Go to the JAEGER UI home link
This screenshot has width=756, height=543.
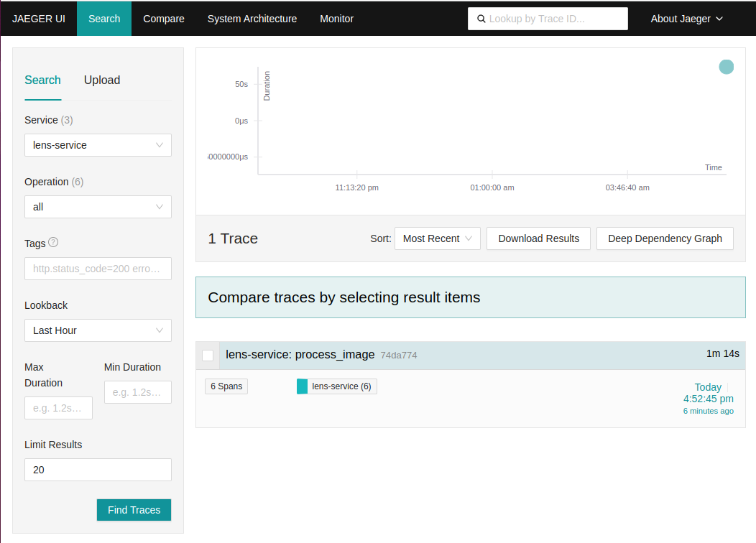[39, 19]
